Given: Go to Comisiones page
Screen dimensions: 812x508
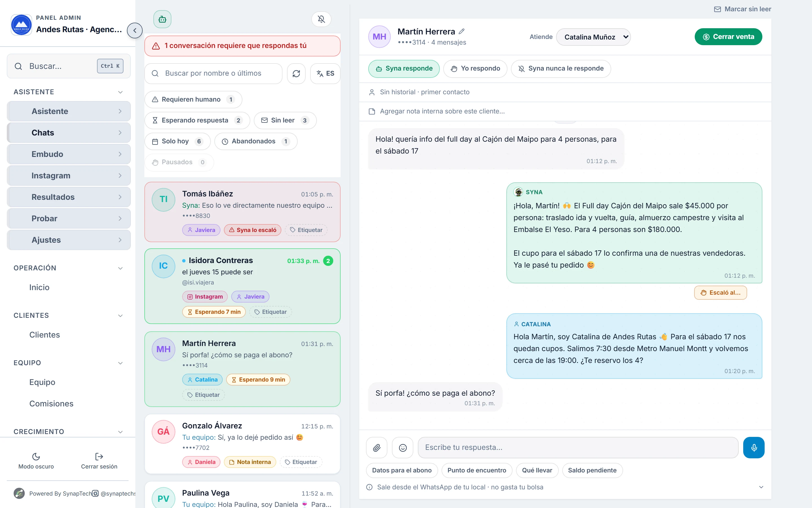Looking at the screenshot, I should [51, 404].
